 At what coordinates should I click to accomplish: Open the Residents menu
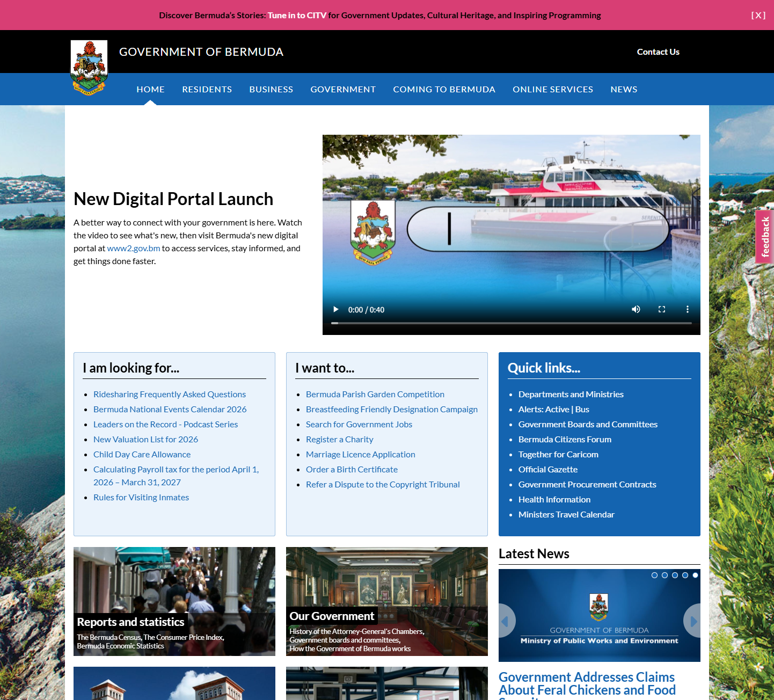[207, 90]
